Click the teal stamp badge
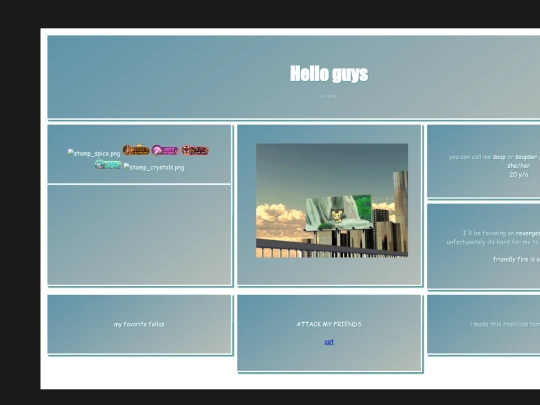Viewport: 540px width, 405px height. 108,164
